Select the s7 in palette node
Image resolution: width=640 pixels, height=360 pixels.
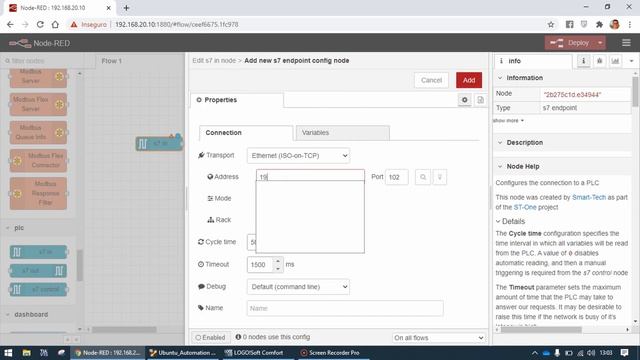point(38,252)
